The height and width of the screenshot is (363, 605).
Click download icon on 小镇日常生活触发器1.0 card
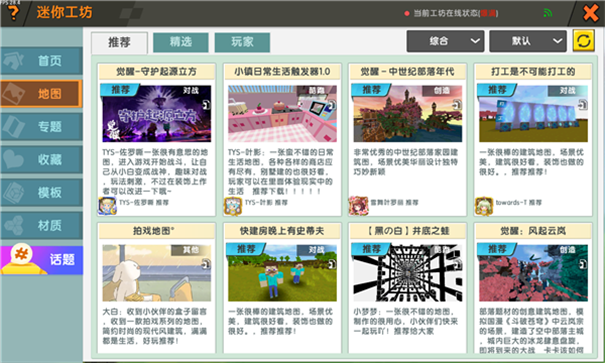pos(332,105)
